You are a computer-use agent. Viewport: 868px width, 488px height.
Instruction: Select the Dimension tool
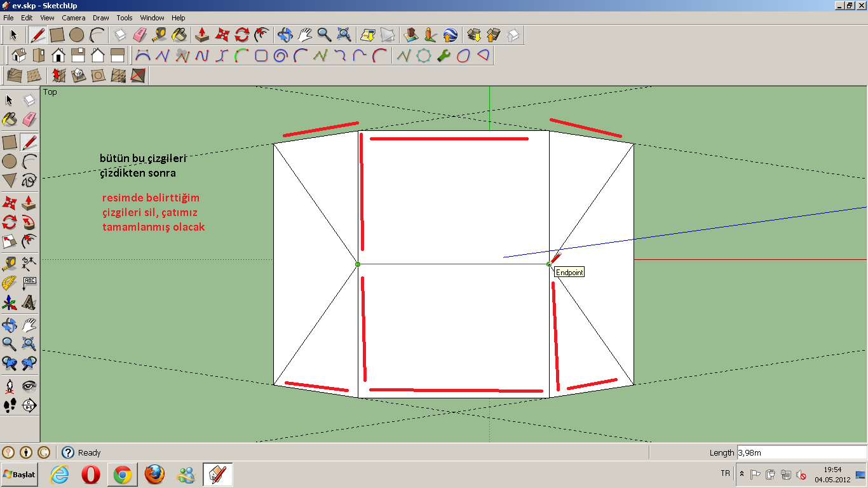29,262
